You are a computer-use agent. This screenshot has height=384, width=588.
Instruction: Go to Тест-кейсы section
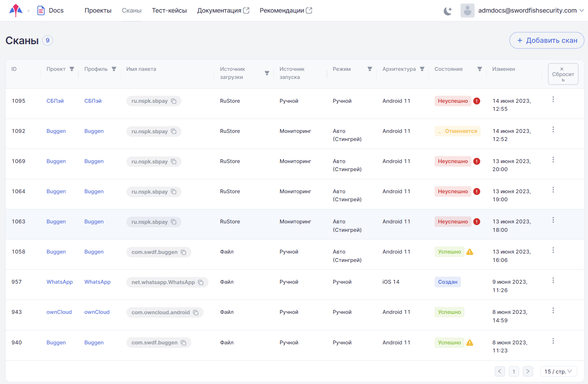169,11
